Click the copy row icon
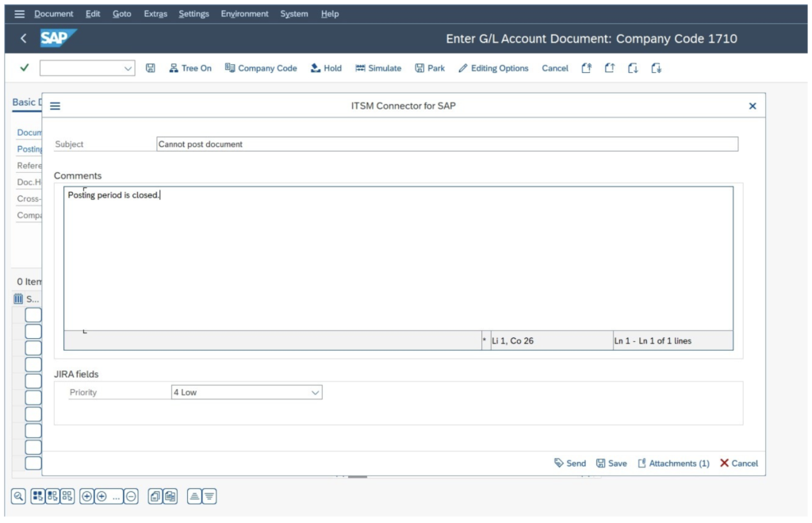This screenshot has width=812, height=523. tap(155, 496)
